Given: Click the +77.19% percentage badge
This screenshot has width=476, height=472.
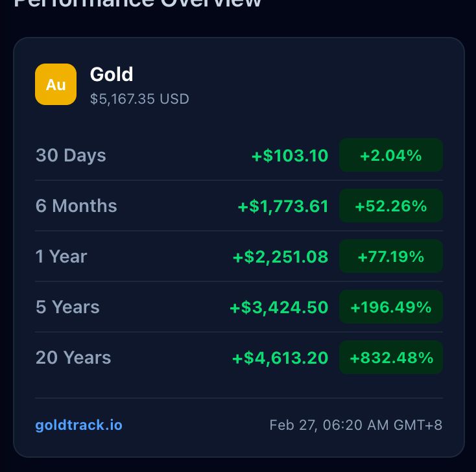Looking at the screenshot, I should (x=391, y=257).
